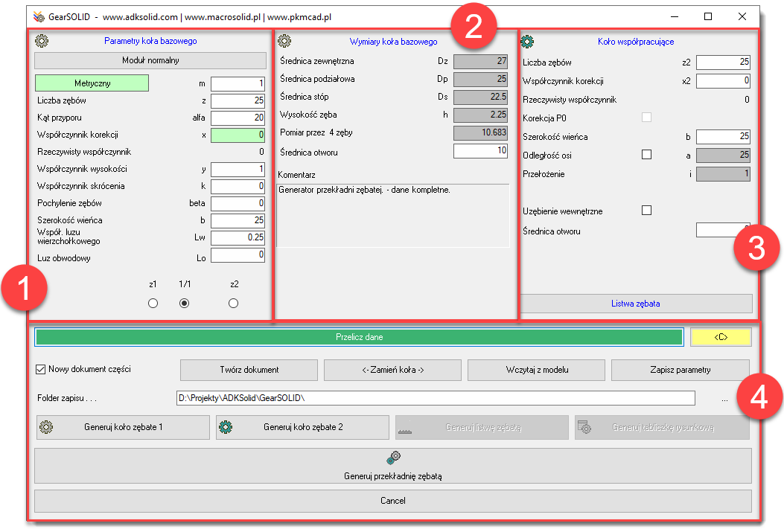
Task: Click the gear icon beside Parametry koła bazowego
Action: coord(42,42)
